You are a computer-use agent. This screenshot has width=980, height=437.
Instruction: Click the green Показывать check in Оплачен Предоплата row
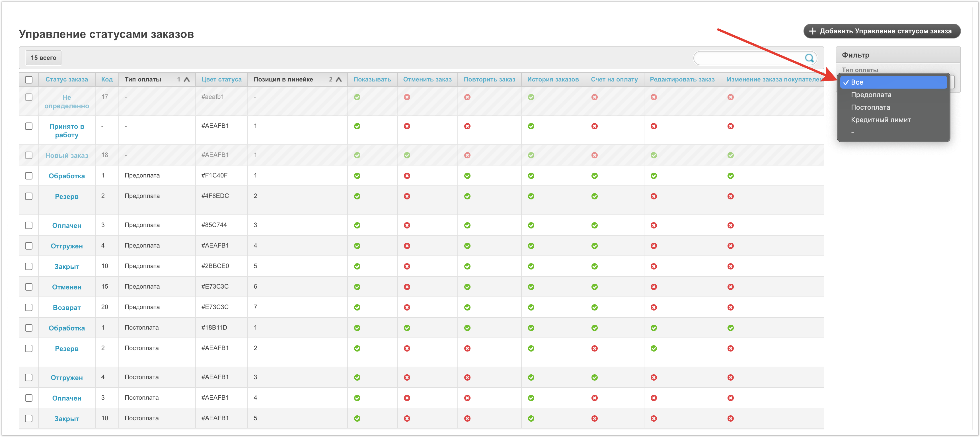[357, 225]
